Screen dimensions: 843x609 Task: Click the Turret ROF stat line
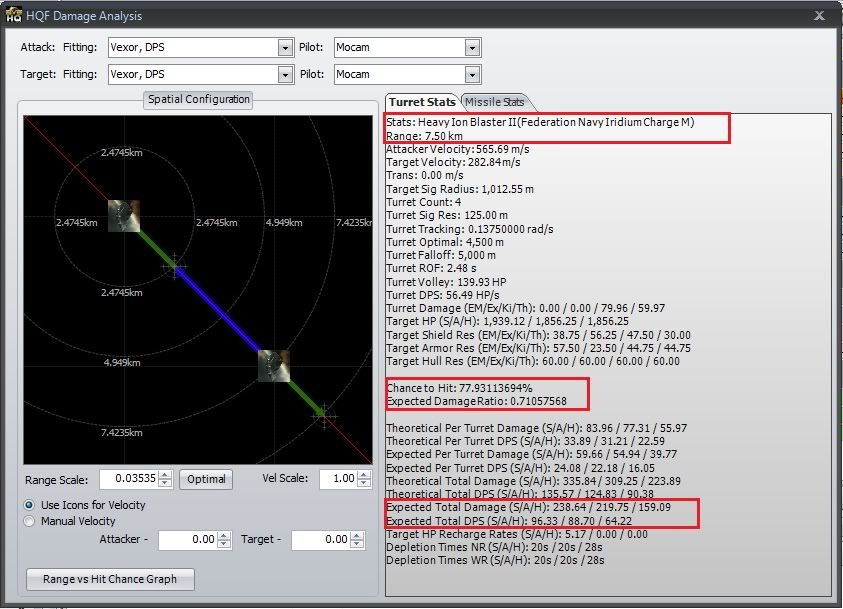coord(431,268)
